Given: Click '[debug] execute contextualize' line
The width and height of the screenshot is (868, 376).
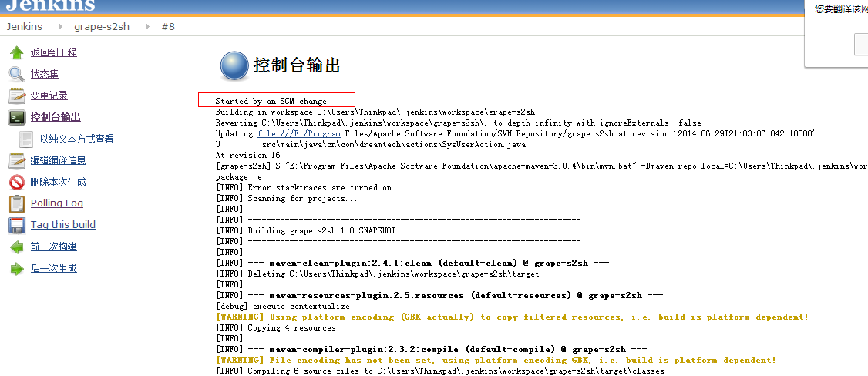Looking at the screenshot, I should click(x=283, y=307).
